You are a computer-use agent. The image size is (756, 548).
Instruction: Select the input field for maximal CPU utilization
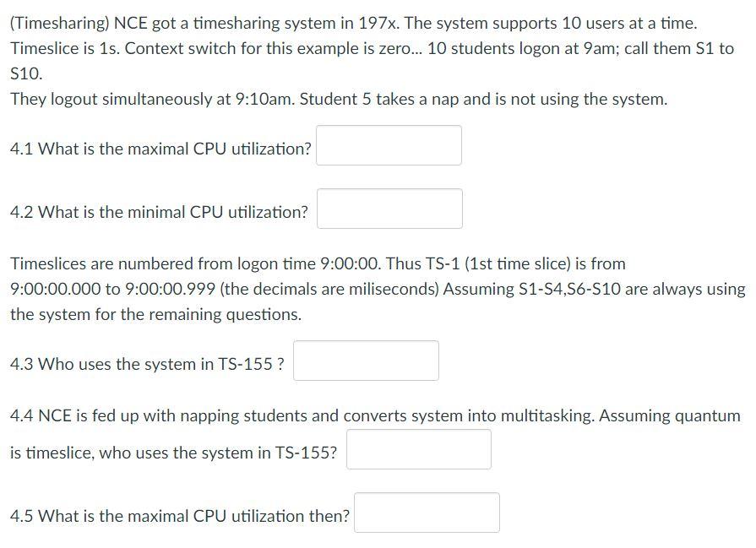[389, 145]
